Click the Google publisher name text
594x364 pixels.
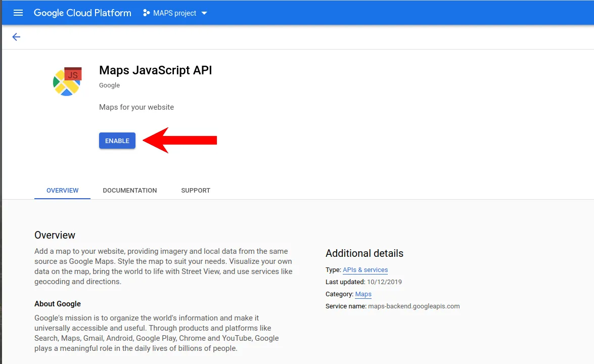pos(110,85)
